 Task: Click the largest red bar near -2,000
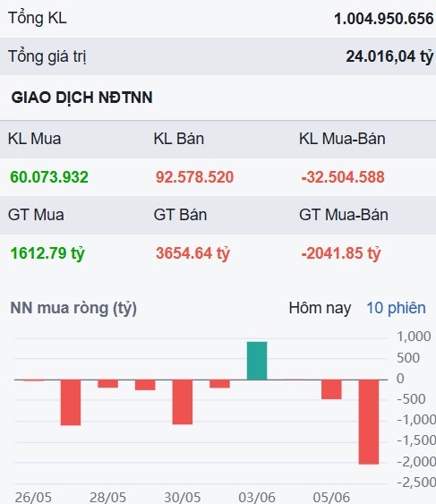coord(369,422)
